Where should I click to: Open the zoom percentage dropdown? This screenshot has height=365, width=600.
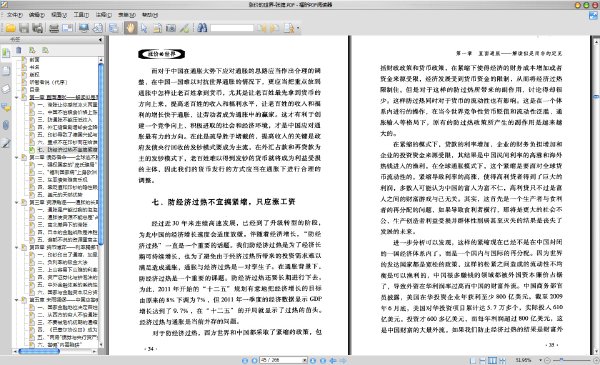540,360
